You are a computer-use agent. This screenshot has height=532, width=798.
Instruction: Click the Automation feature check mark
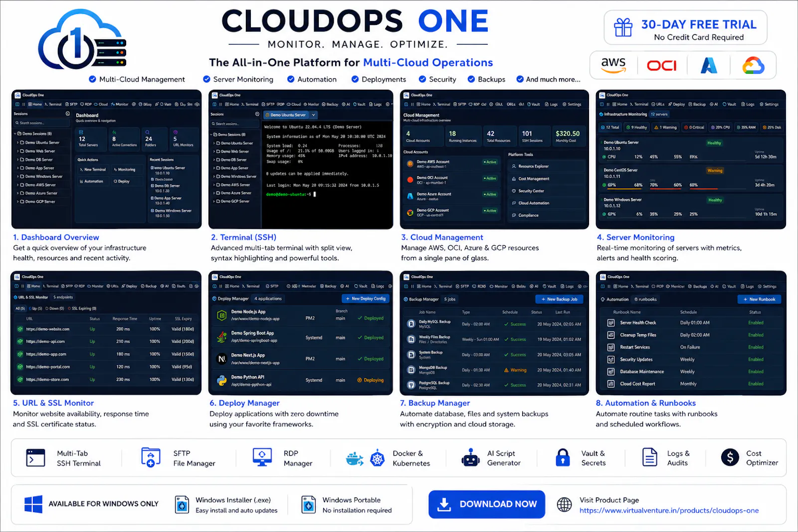pos(291,79)
